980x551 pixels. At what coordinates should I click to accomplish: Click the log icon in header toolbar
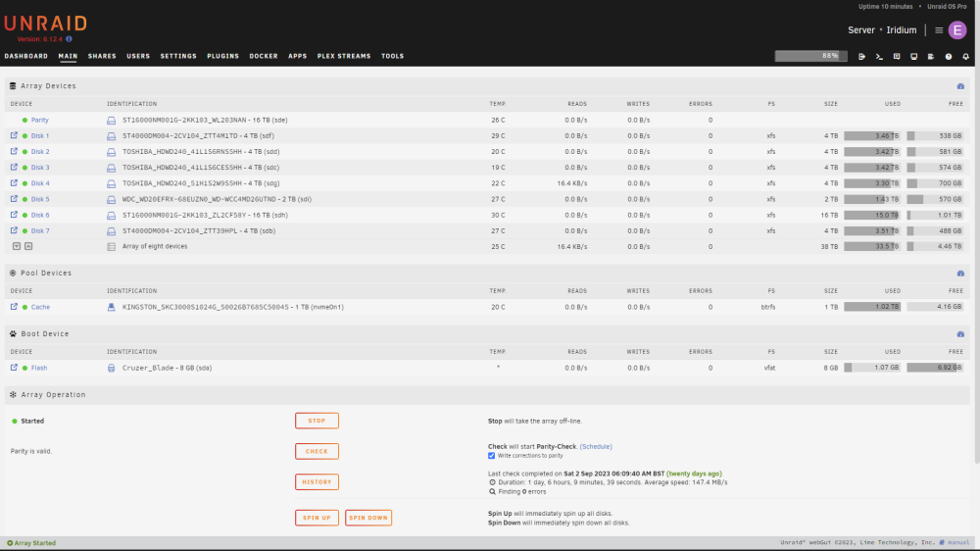click(931, 56)
